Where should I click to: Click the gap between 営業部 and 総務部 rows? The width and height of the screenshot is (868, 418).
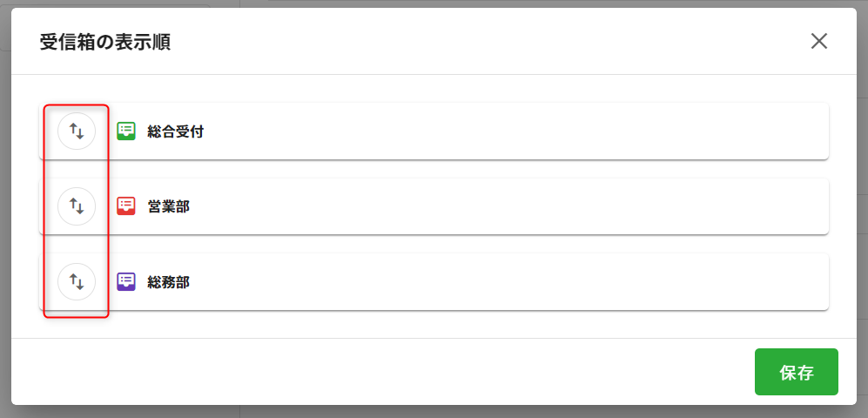tap(435, 244)
